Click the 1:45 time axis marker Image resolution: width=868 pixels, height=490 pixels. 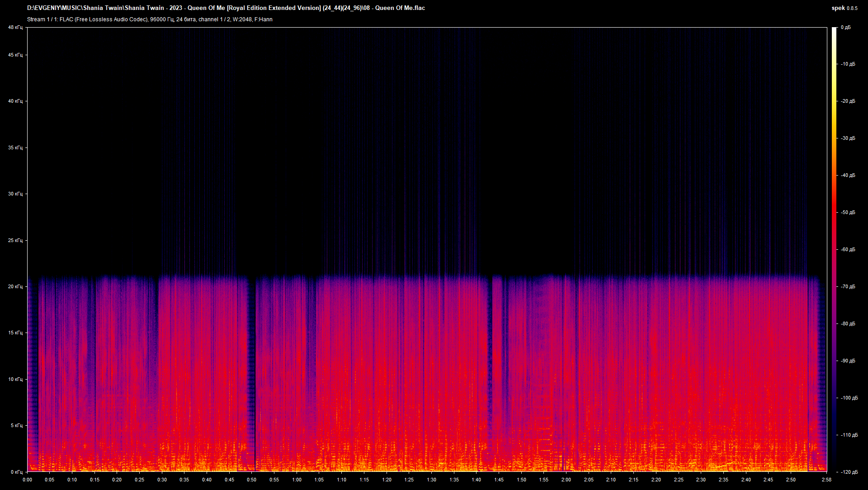tap(499, 480)
